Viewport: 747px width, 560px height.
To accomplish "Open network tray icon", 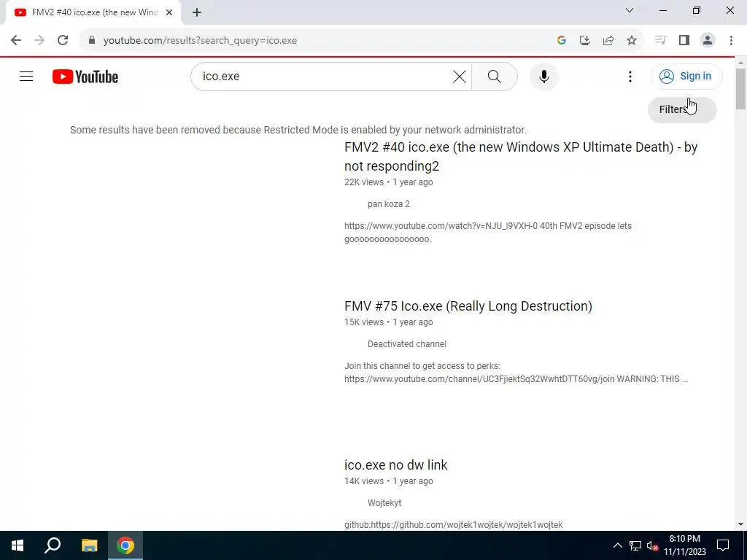I will pos(635,545).
